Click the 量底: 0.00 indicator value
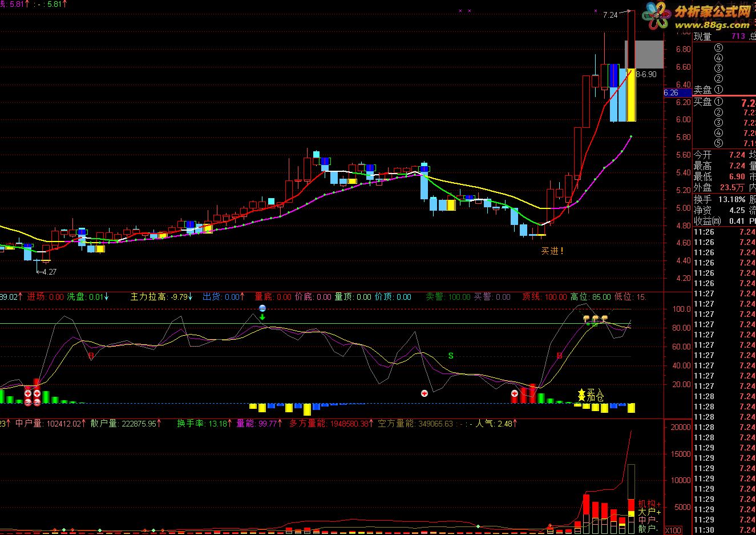756x535 pixels. pos(273,297)
